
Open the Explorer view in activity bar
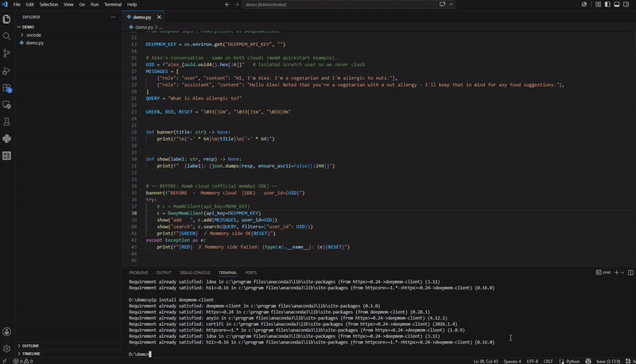(6, 19)
